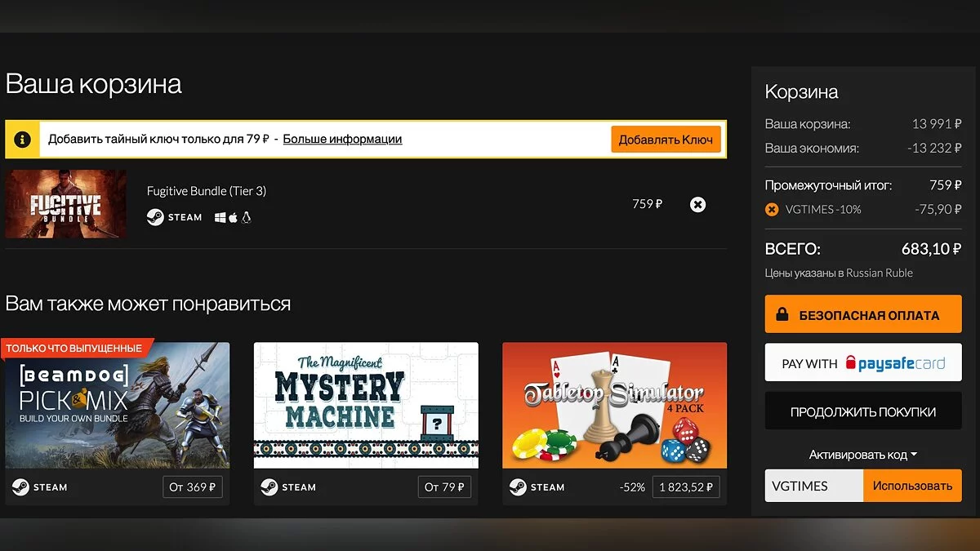
Task: Click 'Цены указаны в Russian Ruble' note
Action: (839, 273)
